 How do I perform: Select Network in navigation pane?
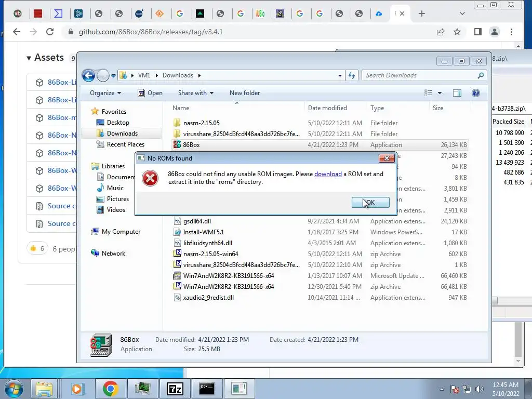click(x=113, y=253)
